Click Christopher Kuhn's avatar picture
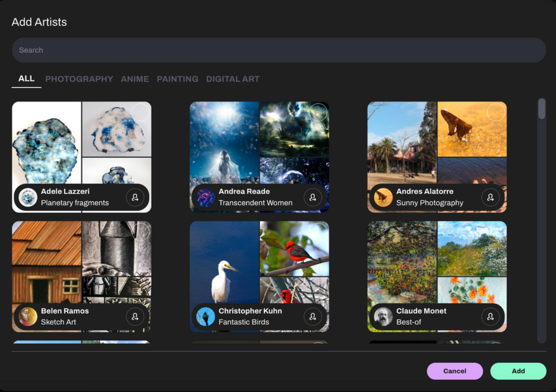Screen dimensions: 556x392 (x=205, y=317)
